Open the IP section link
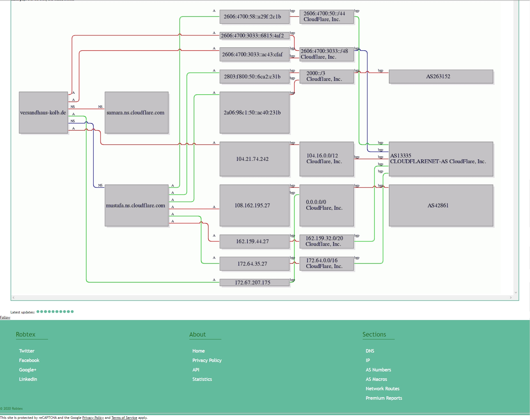Viewport: 530px width, 420px height. coord(368,360)
